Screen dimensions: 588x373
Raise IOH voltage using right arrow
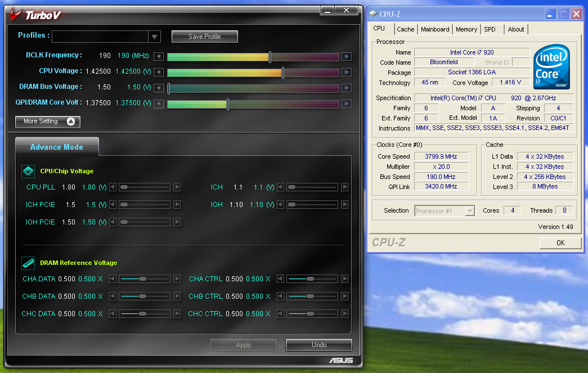[x=344, y=205]
